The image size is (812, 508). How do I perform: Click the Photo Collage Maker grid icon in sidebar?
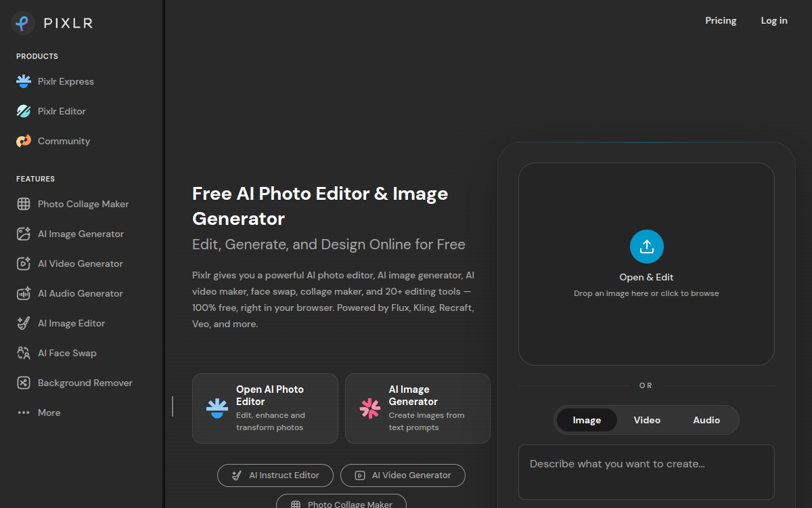click(24, 204)
